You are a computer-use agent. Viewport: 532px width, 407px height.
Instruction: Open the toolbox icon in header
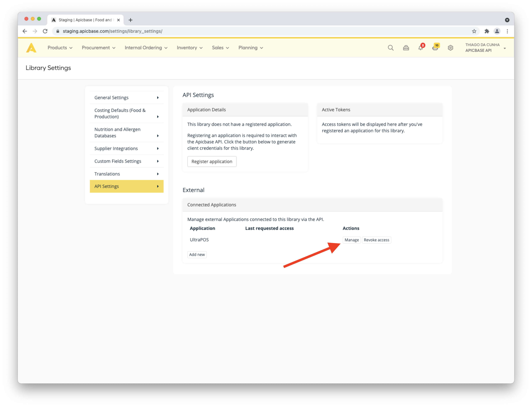(406, 48)
